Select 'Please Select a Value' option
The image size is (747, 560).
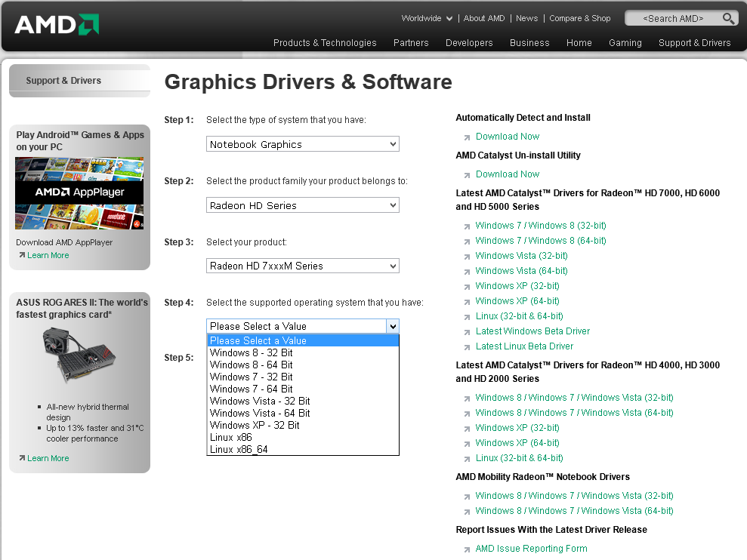point(303,340)
